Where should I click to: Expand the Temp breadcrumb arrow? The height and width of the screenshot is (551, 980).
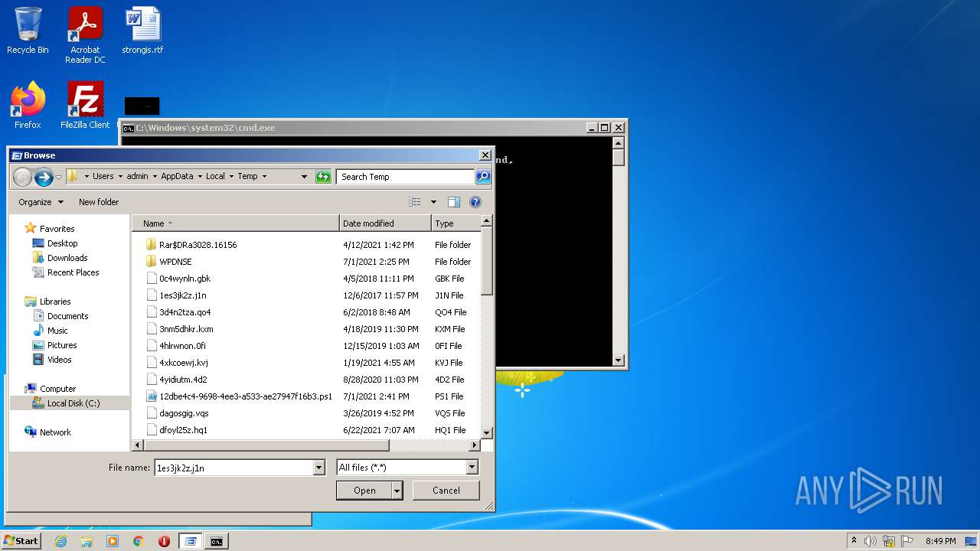pos(264,177)
